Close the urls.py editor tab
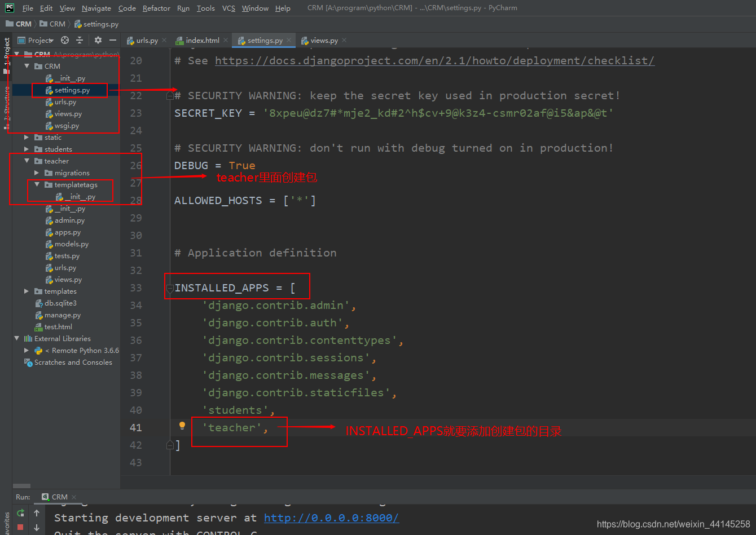Viewport: 756px width, 535px height. 164,40
